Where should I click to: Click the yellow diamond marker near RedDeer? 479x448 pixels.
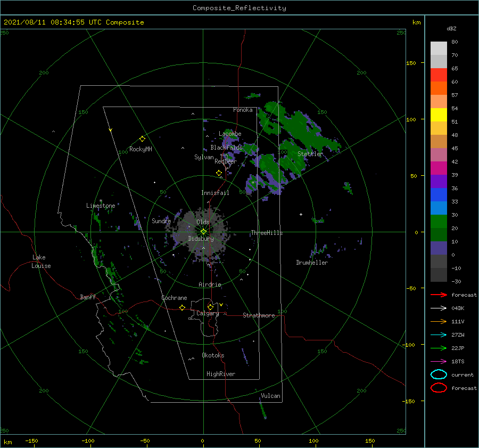pyautogui.click(x=219, y=173)
